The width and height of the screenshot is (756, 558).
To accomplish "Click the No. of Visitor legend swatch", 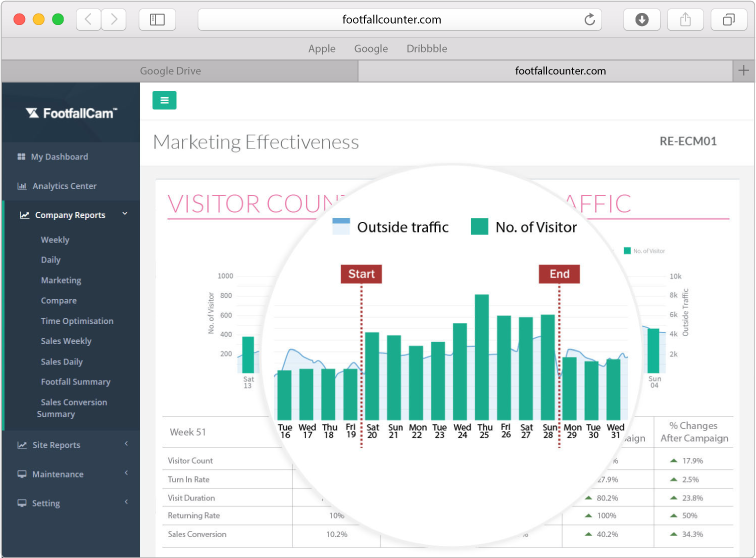I will [479, 226].
